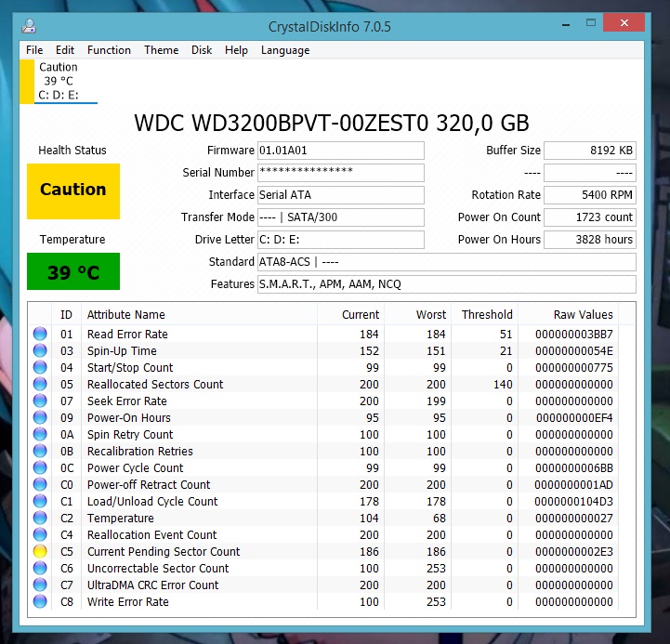This screenshot has width=670, height=644.
Task: Click the yellow Caution health status button
Action: tap(73, 191)
